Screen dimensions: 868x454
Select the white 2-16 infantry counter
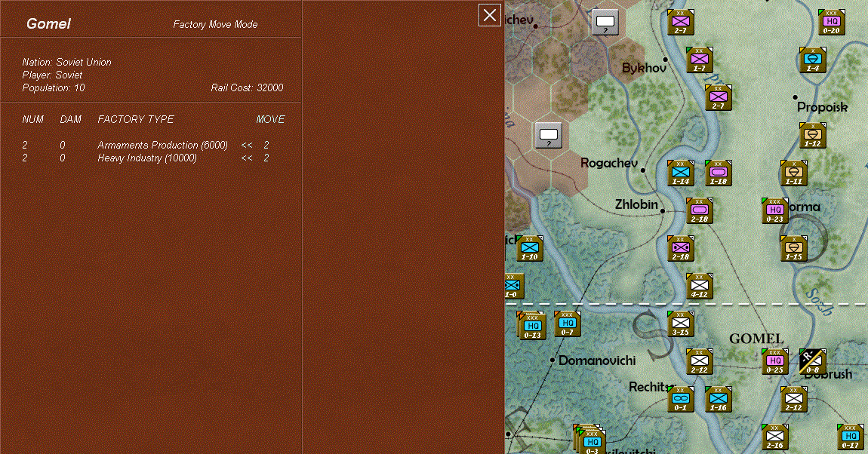click(x=775, y=437)
